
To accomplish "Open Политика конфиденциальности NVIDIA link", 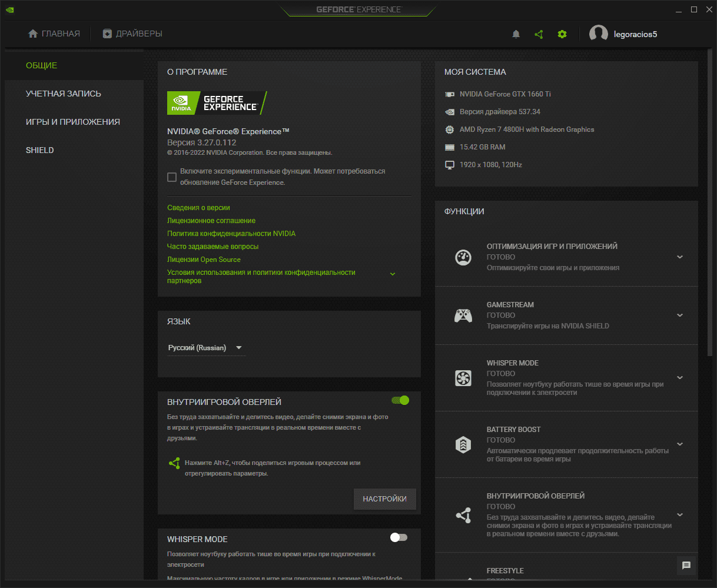I will pyautogui.click(x=231, y=234).
